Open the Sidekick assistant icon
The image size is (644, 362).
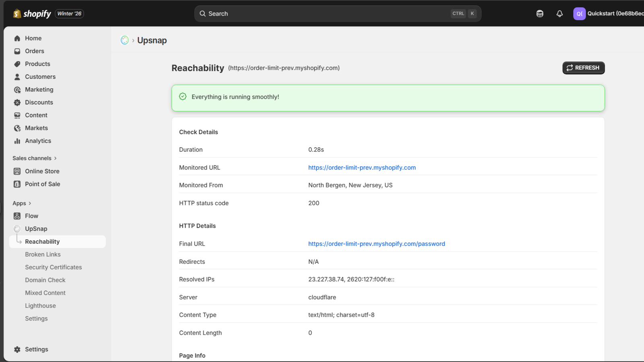point(540,14)
